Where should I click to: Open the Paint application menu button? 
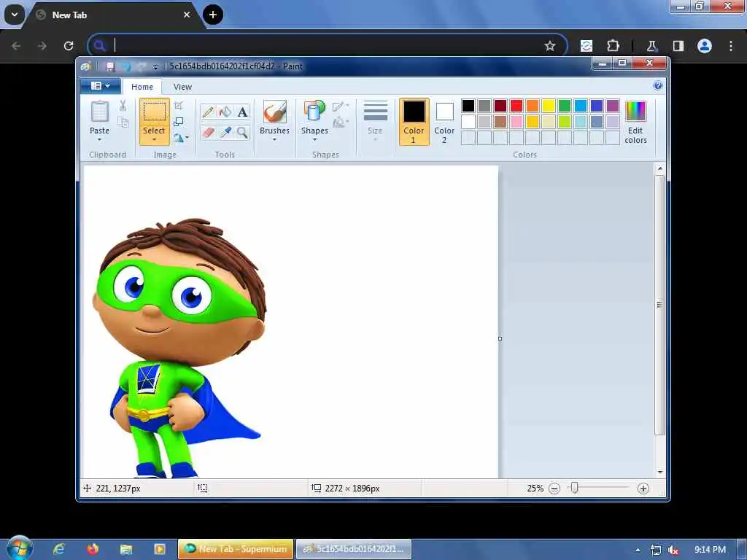point(101,86)
